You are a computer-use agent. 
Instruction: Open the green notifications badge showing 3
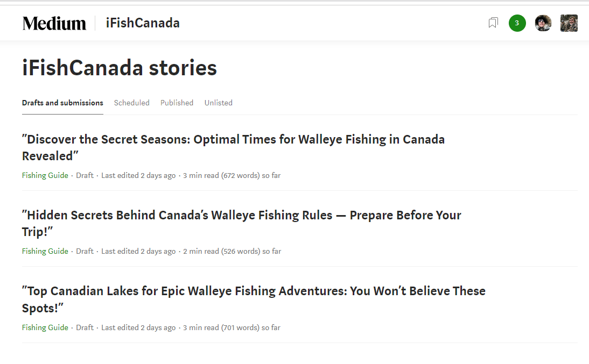(x=517, y=23)
